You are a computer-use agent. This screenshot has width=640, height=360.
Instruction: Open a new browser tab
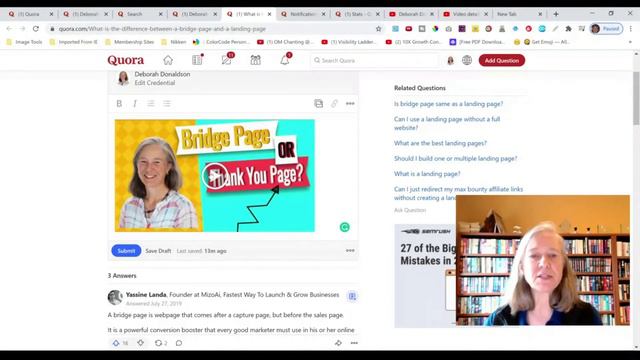(556, 14)
